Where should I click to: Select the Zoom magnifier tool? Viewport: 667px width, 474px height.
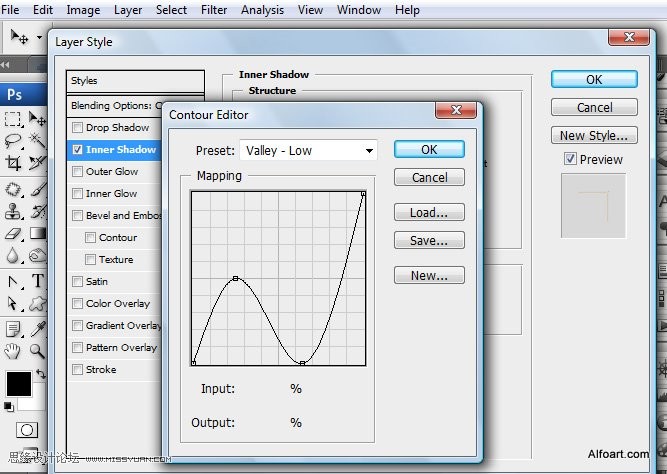37,351
